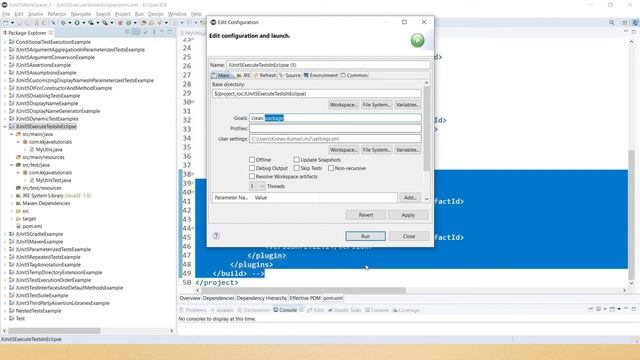Open the View Menu icon of Package Explorer

coord(154,32)
